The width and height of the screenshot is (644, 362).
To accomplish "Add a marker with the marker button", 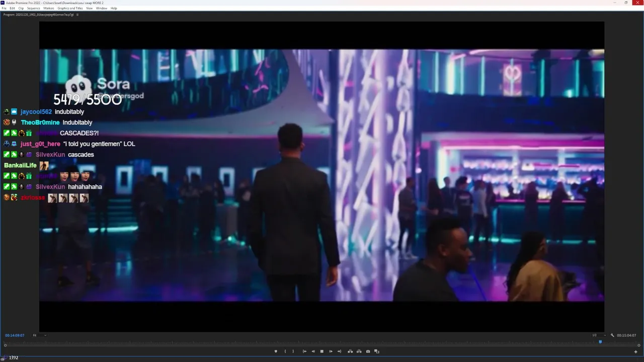I will point(276,351).
